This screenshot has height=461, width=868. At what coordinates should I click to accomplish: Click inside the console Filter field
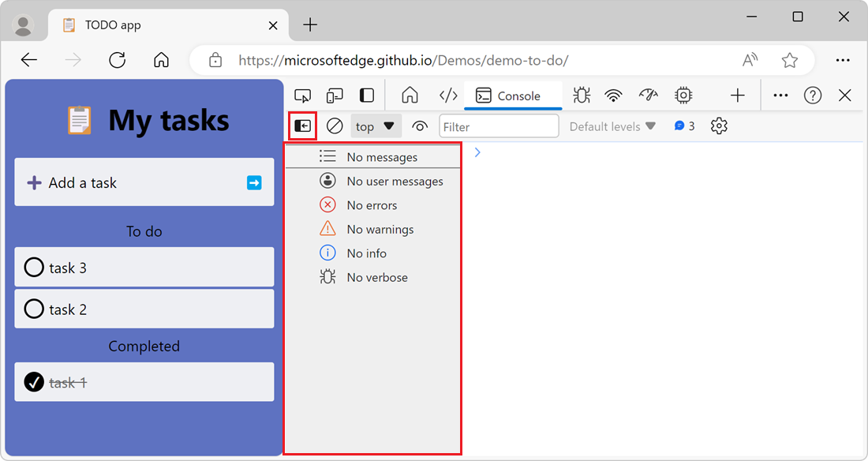pyautogui.click(x=499, y=126)
